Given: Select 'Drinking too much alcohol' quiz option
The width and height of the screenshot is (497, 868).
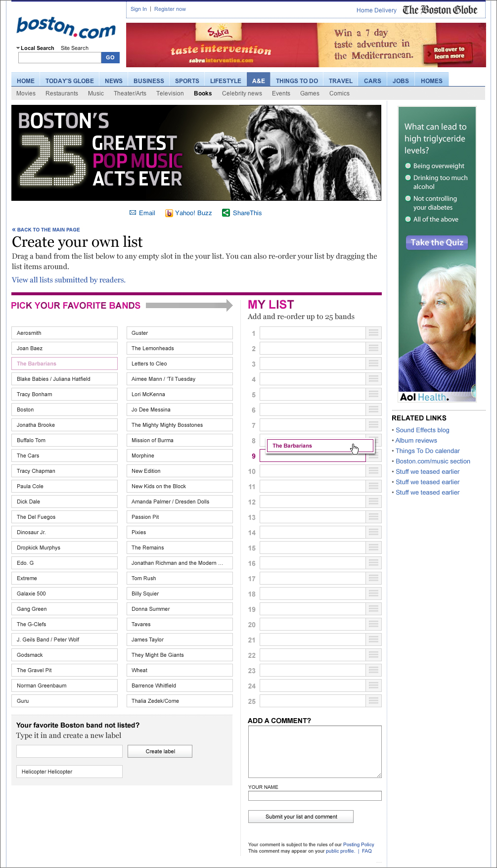Looking at the screenshot, I should [x=408, y=178].
